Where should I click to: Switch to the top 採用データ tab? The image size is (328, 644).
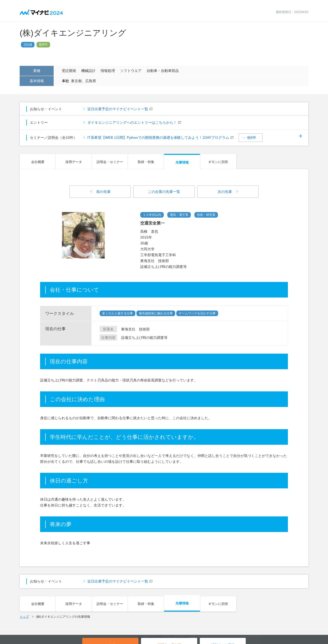(74, 162)
